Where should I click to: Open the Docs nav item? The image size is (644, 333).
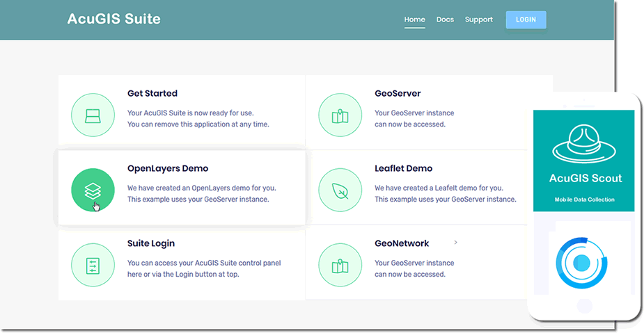pos(445,19)
